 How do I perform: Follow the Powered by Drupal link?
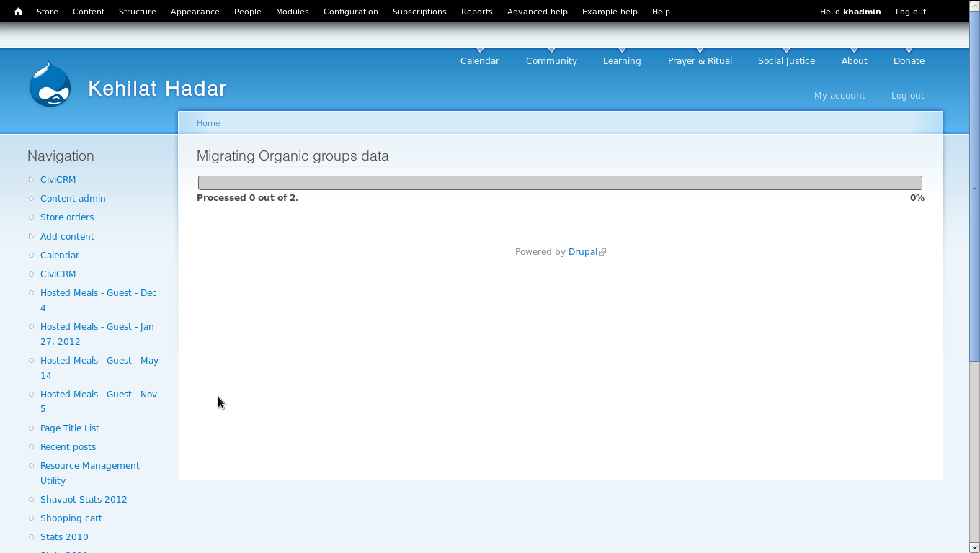coord(583,252)
